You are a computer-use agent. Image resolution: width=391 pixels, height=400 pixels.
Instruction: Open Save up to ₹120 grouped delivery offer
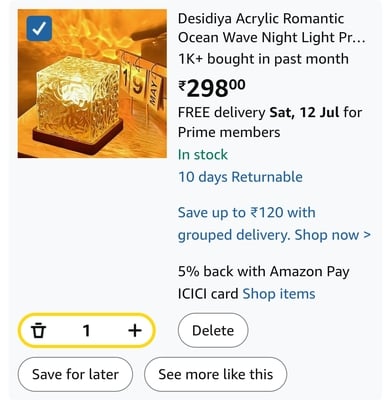tap(274, 224)
